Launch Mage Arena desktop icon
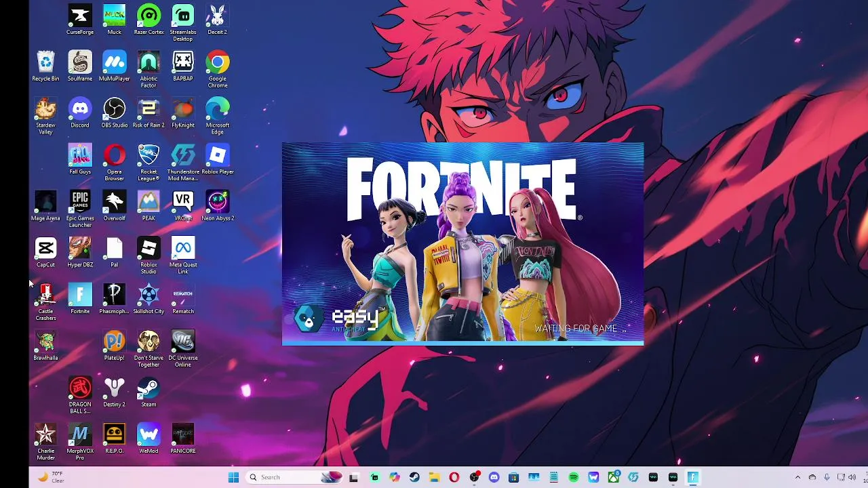 click(x=45, y=206)
